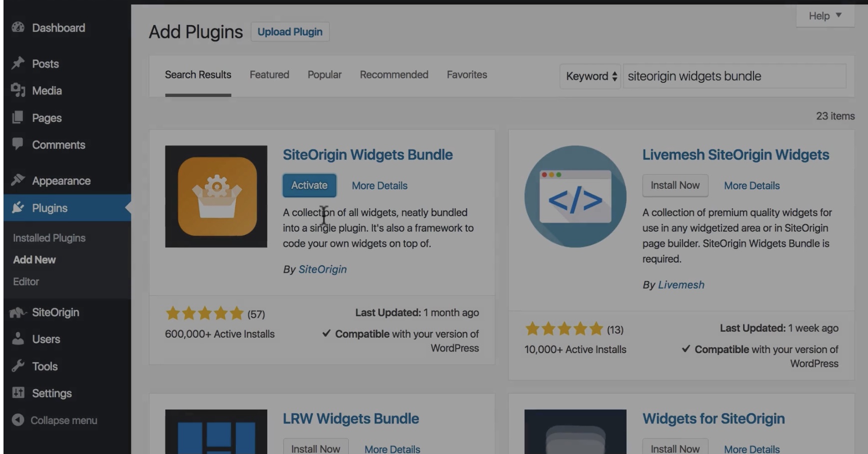Click the Tools wrench icon
868x454 pixels.
[x=18, y=366]
